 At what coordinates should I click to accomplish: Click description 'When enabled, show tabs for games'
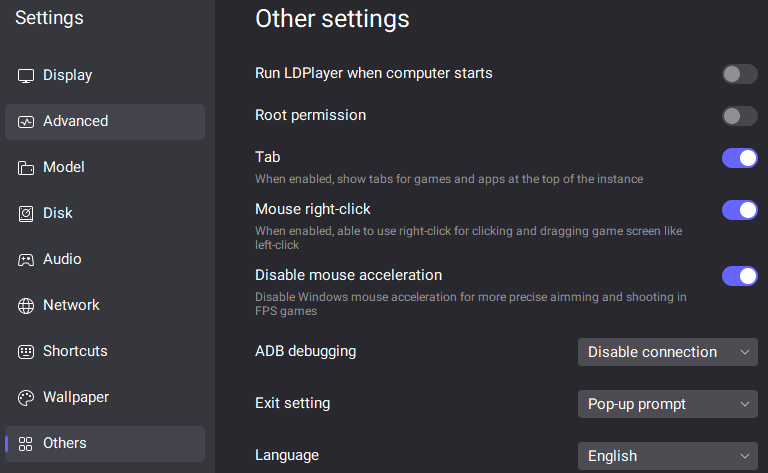point(449,179)
